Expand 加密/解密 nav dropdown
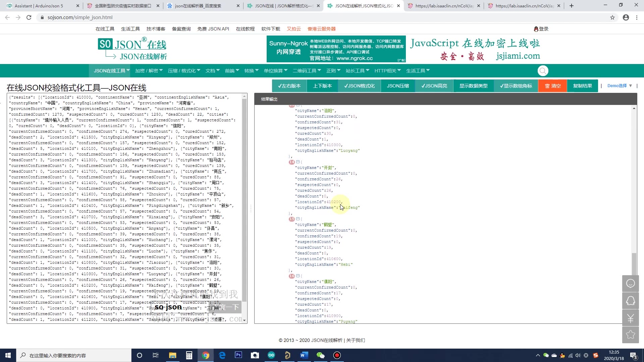The image size is (644, 362). click(149, 71)
